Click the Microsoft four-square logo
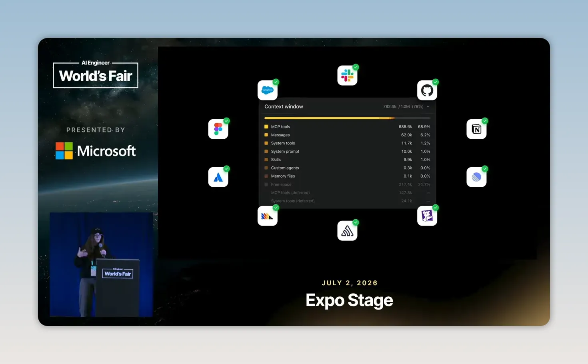 64,151
